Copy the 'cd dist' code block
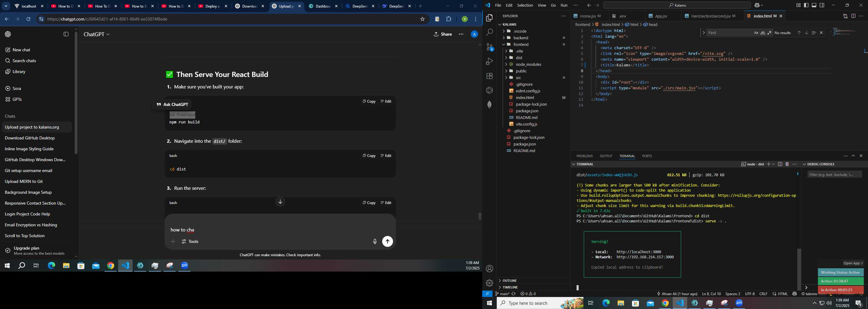 [369, 156]
